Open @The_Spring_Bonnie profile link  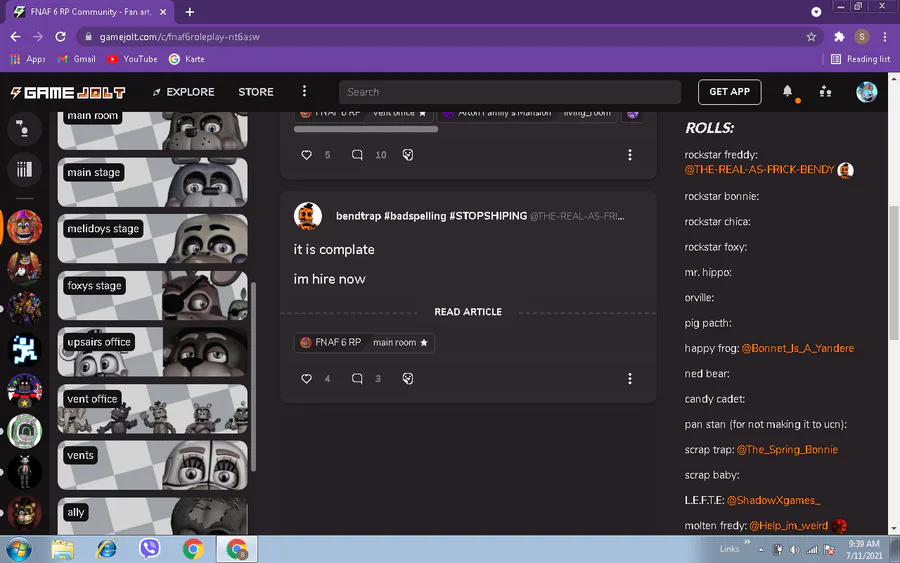[787, 450]
